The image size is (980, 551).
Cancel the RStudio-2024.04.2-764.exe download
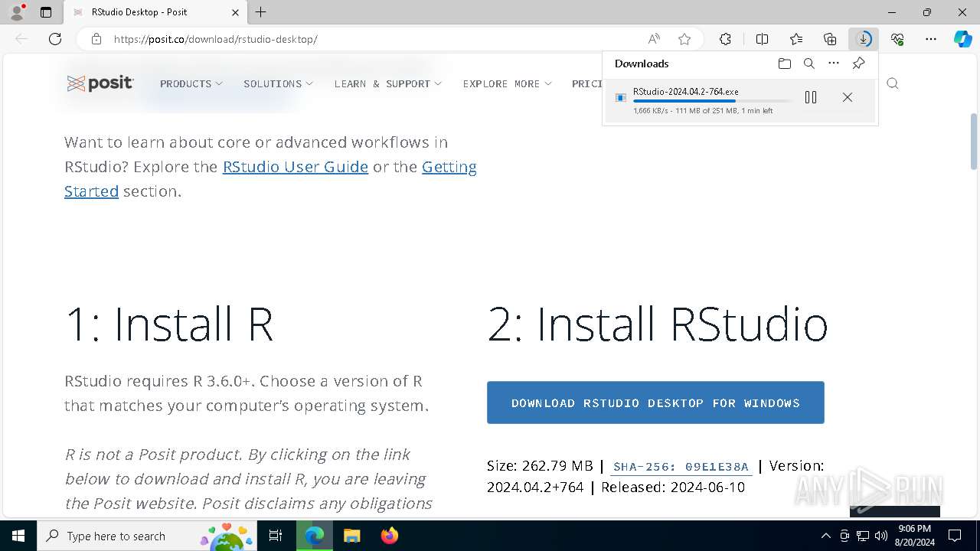click(848, 97)
